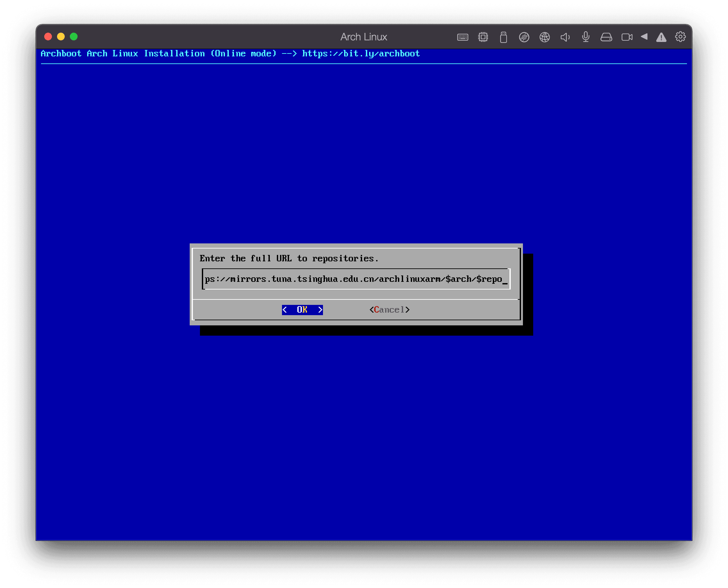
Task: Click the CD/DVD disc drive icon
Action: click(524, 37)
